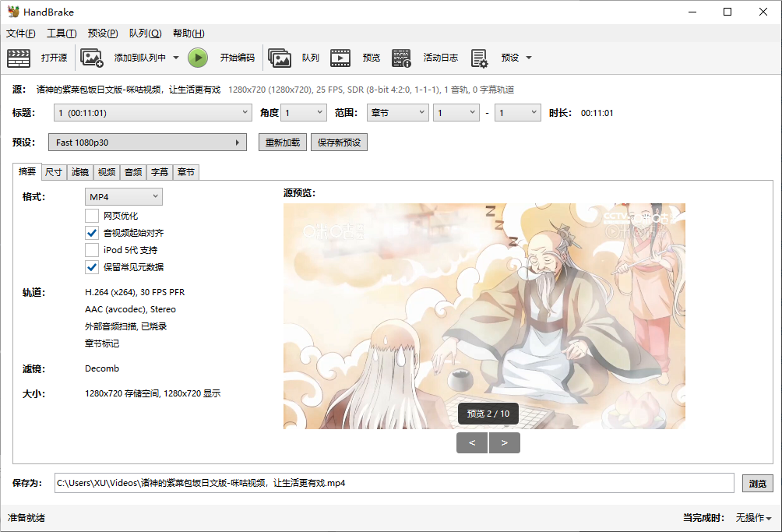Expand the MP4 format dropdown

pyautogui.click(x=124, y=196)
